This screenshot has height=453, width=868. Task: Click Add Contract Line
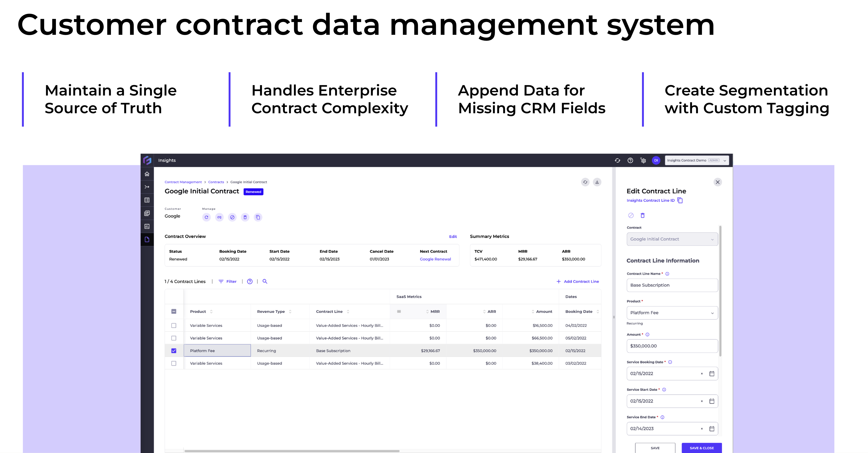577,282
